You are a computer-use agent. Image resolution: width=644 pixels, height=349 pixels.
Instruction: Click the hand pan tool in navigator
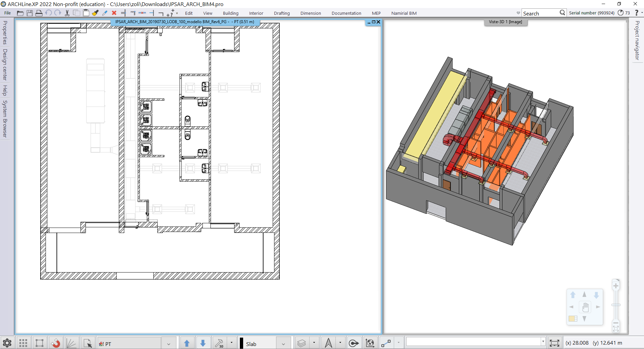click(585, 307)
